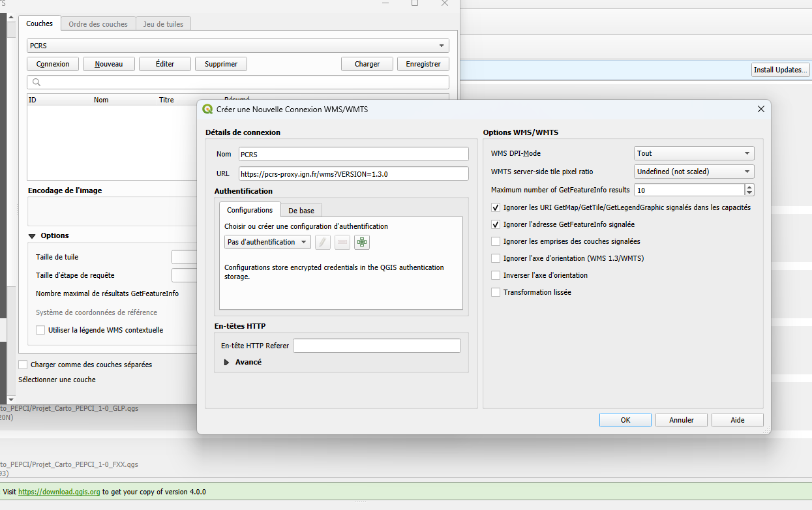The image size is (812, 510).
Task: Click the add authentication configuration plus icon
Action: click(x=362, y=243)
